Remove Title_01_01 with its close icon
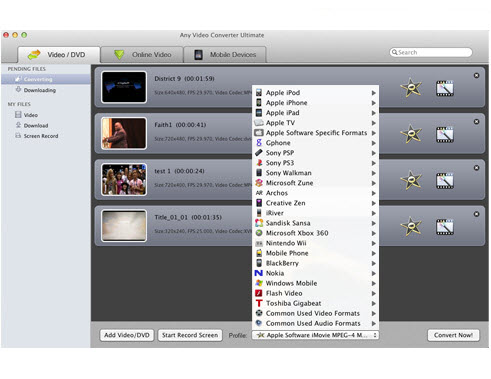 pos(476,214)
